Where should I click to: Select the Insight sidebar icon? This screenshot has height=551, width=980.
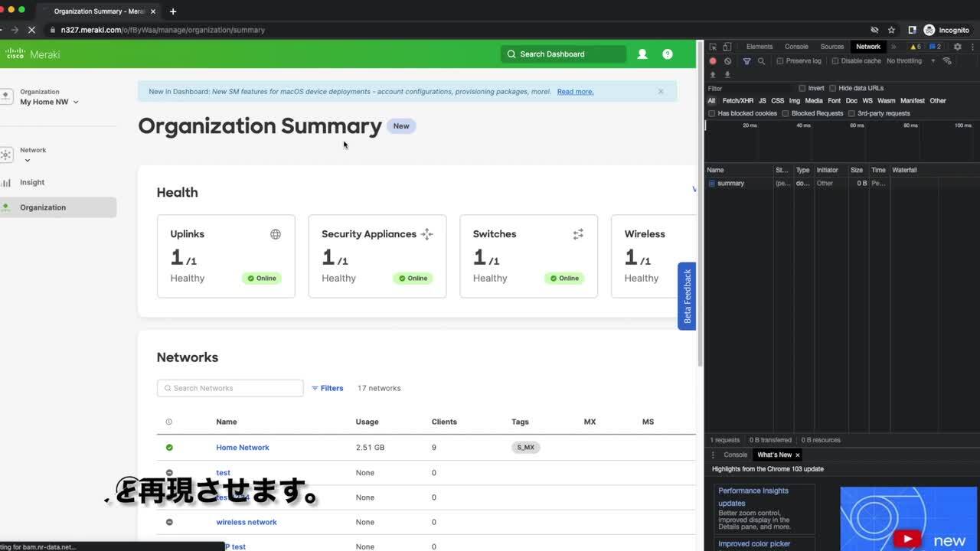(6, 182)
